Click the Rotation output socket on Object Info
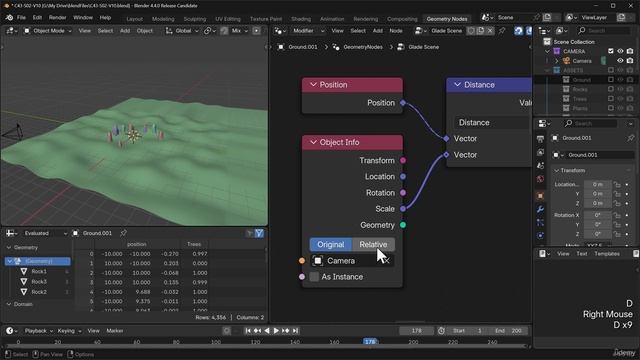 point(403,193)
